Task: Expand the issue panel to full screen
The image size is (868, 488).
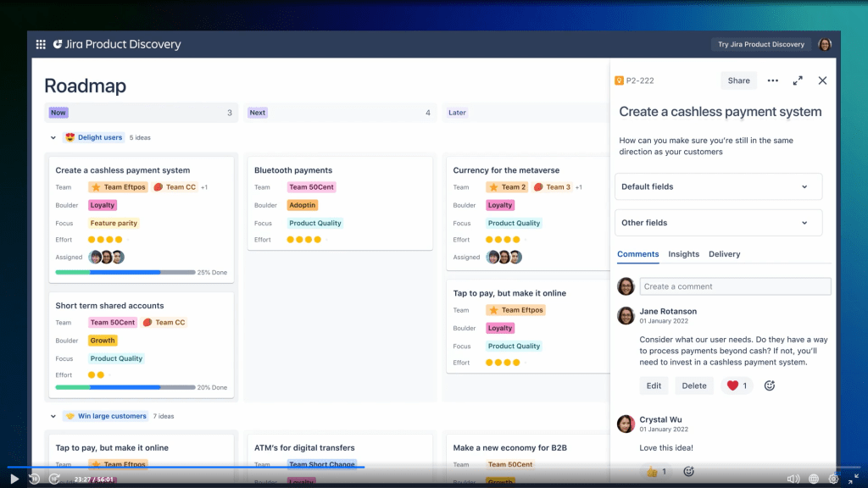Action: click(798, 80)
